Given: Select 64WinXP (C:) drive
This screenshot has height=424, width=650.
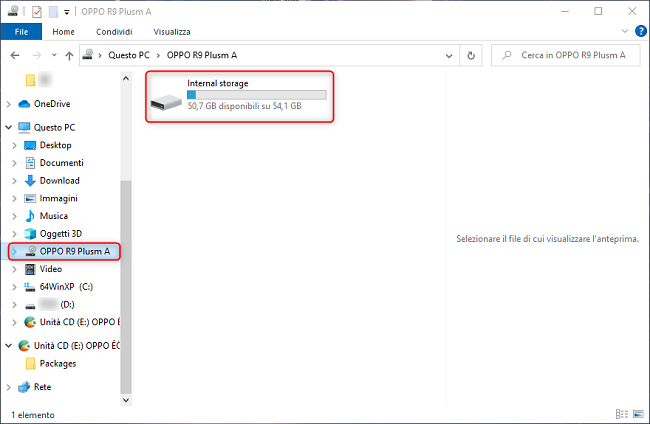Looking at the screenshot, I should point(66,287).
